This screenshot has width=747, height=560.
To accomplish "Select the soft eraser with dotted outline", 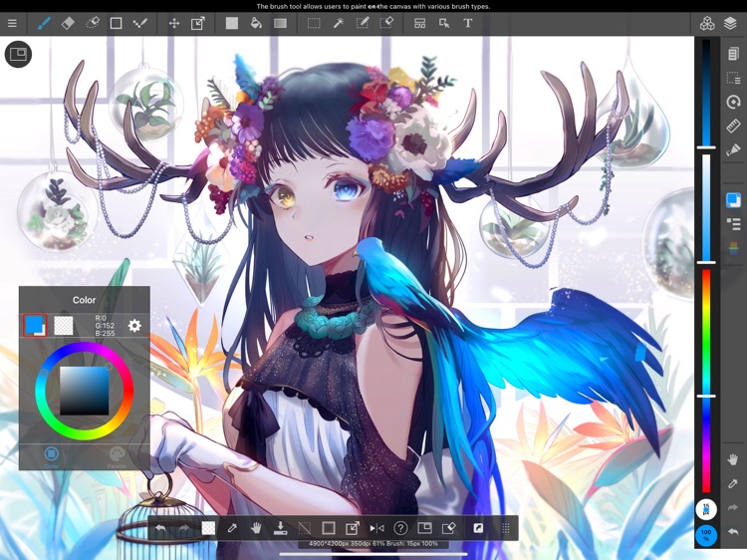I will pos(92,23).
